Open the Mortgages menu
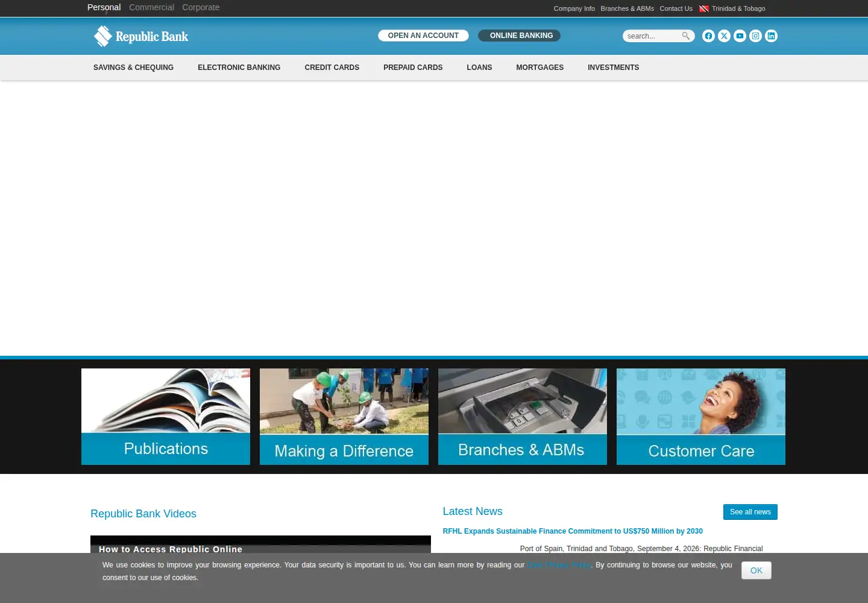This screenshot has width=868, height=603. pyautogui.click(x=539, y=68)
